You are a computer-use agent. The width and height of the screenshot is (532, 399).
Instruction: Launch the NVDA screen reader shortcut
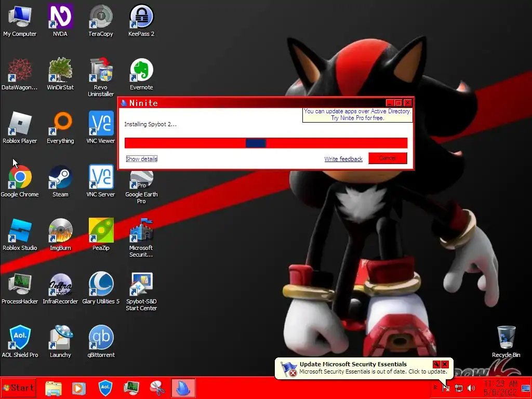(60, 20)
